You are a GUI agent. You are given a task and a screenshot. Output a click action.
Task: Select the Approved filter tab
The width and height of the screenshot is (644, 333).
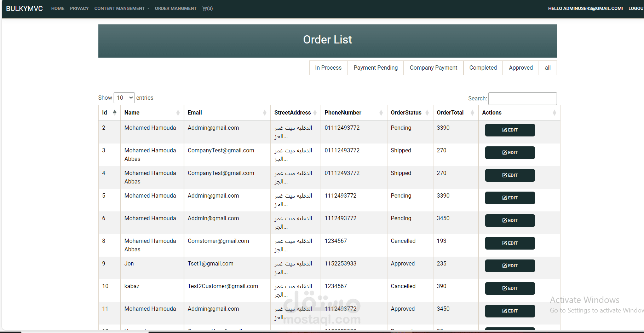[x=521, y=68]
